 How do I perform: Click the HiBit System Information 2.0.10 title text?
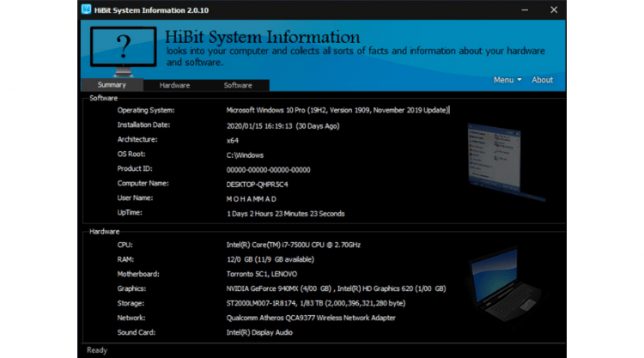[x=151, y=10]
